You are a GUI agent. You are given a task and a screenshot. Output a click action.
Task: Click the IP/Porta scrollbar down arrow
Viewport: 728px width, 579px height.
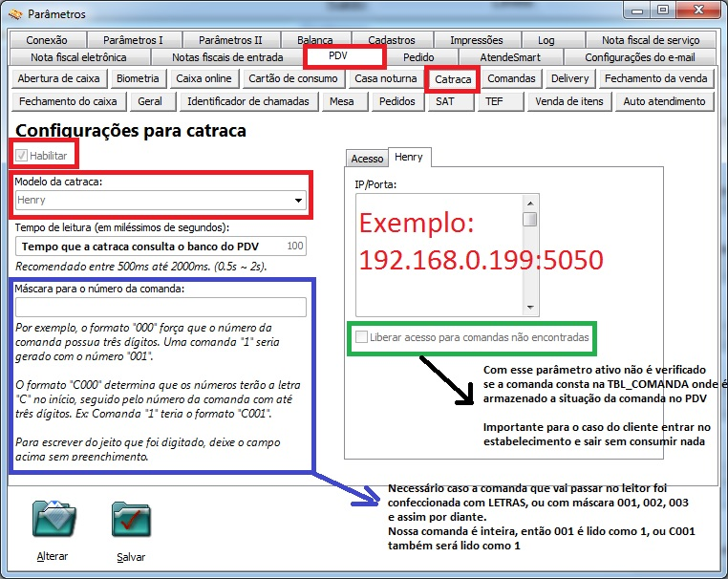tap(530, 308)
